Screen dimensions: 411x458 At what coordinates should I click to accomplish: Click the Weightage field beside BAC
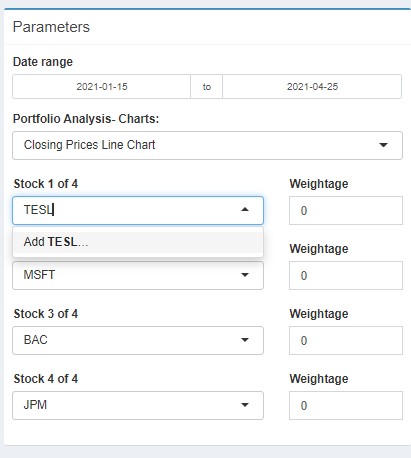346,340
